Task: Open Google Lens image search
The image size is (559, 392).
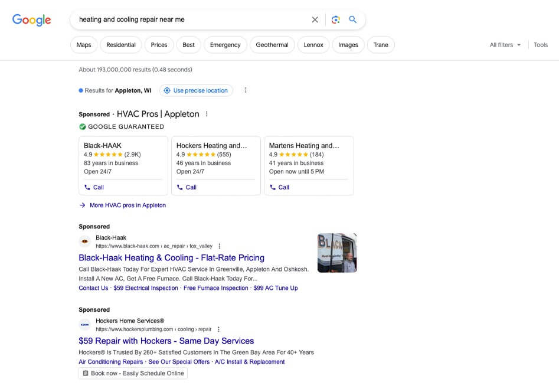Action: 335,19
